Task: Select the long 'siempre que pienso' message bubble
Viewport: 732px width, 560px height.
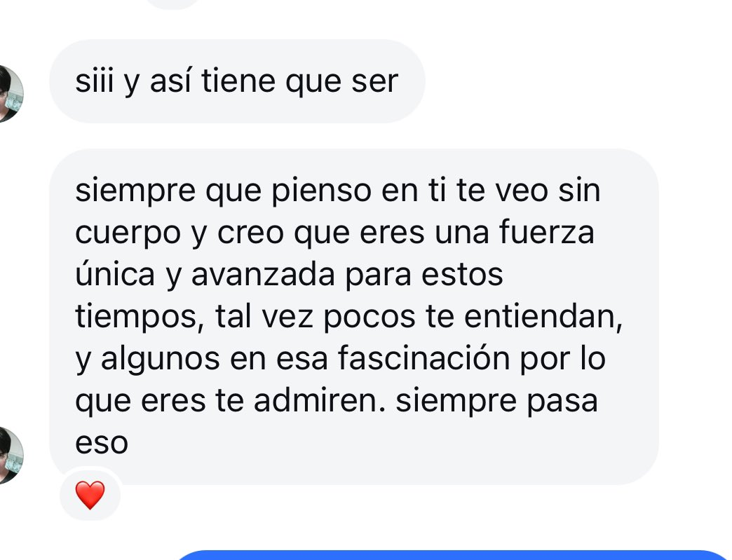Action: pos(354,316)
